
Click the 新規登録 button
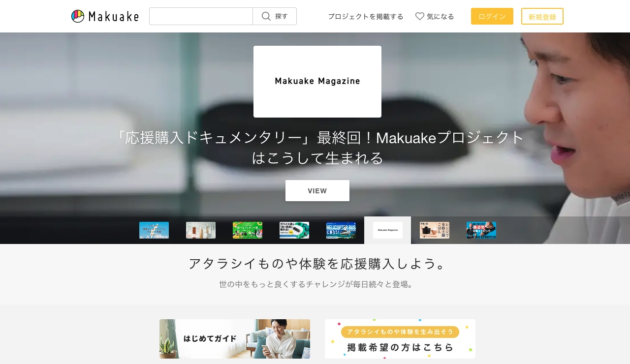[542, 16]
